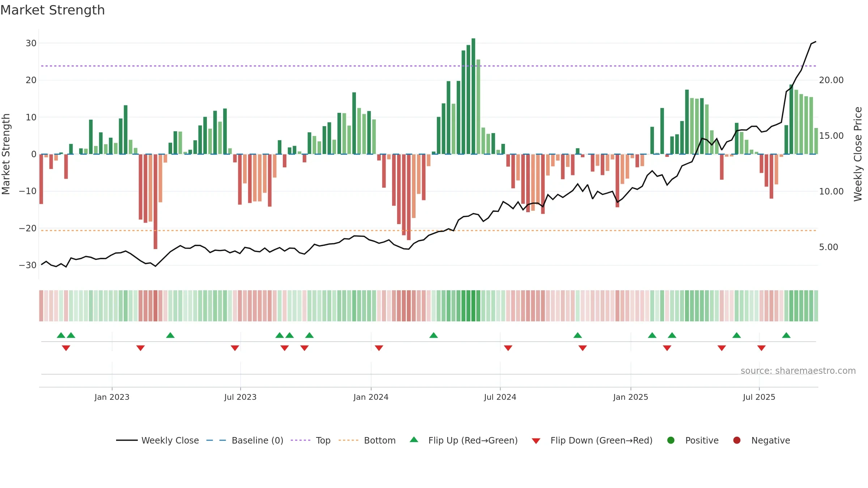
Task: Click the Jul 2024 x-axis label
Action: click(x=500, y=397)
